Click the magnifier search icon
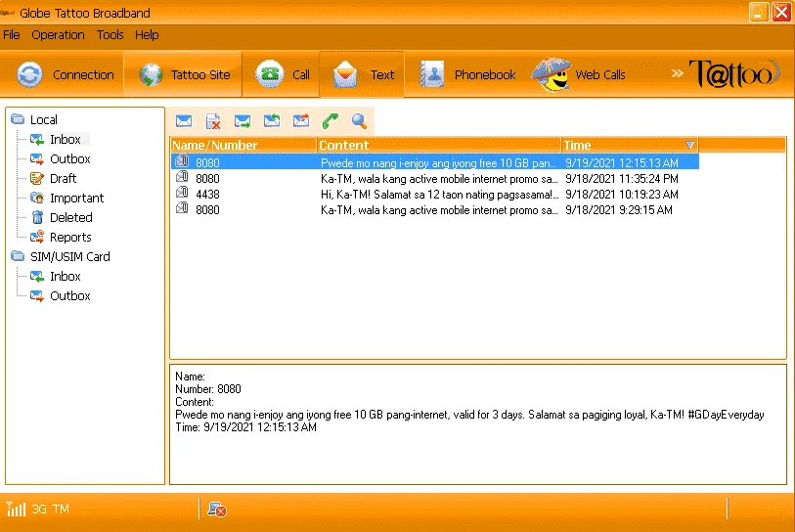 tap(359, 120)
